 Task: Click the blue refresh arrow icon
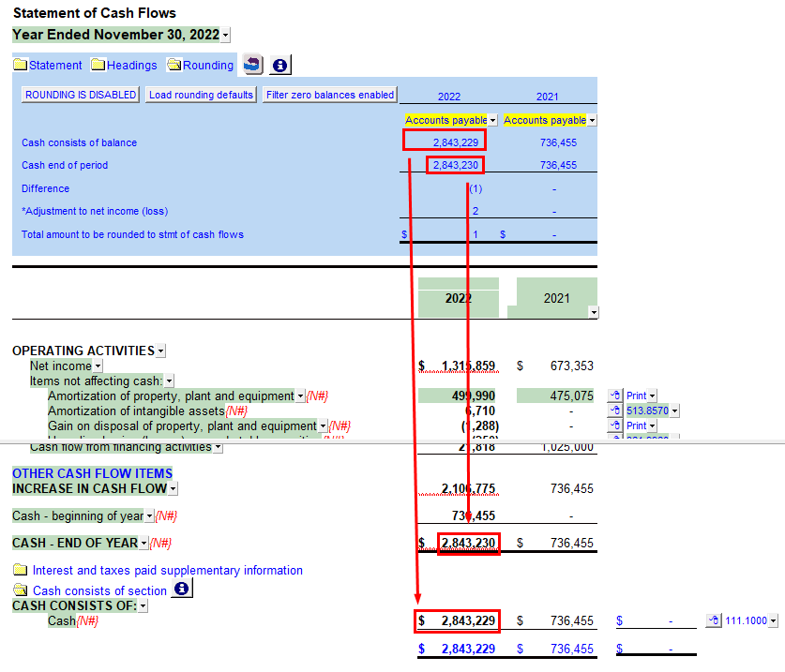pyautogui.click(x=253, y=65)
